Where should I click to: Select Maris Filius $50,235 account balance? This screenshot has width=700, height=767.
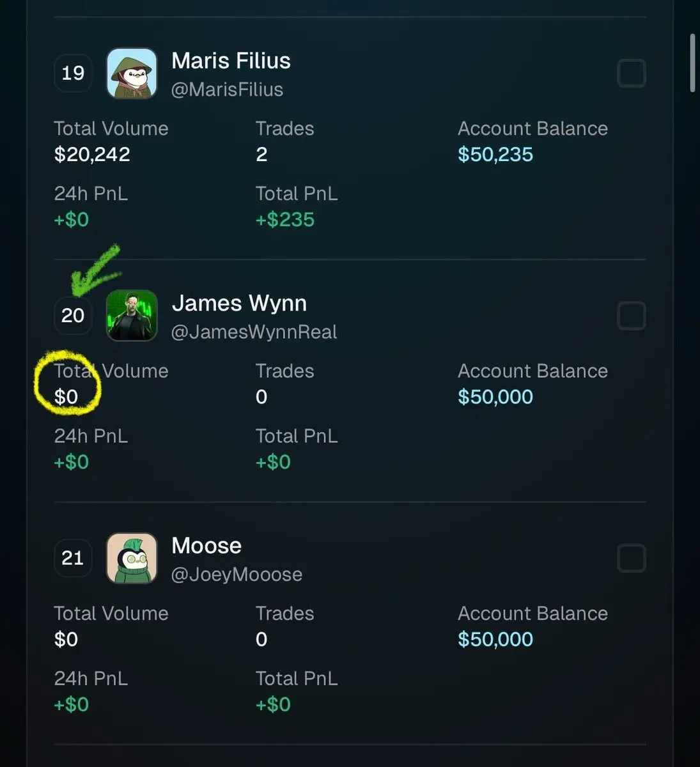pyautogui.click(x=495, y=154)
